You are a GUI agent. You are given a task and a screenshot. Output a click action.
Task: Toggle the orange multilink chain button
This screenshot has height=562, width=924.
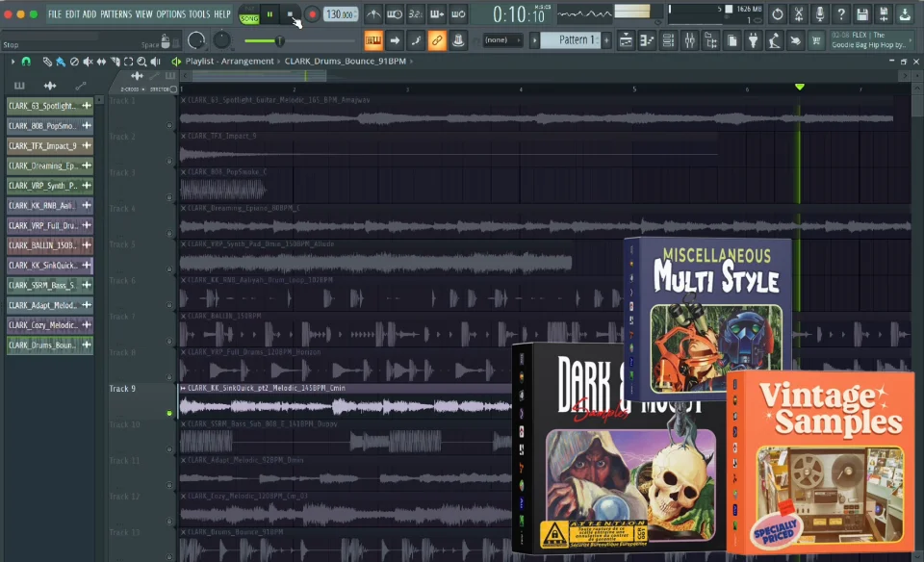(437, 40)
